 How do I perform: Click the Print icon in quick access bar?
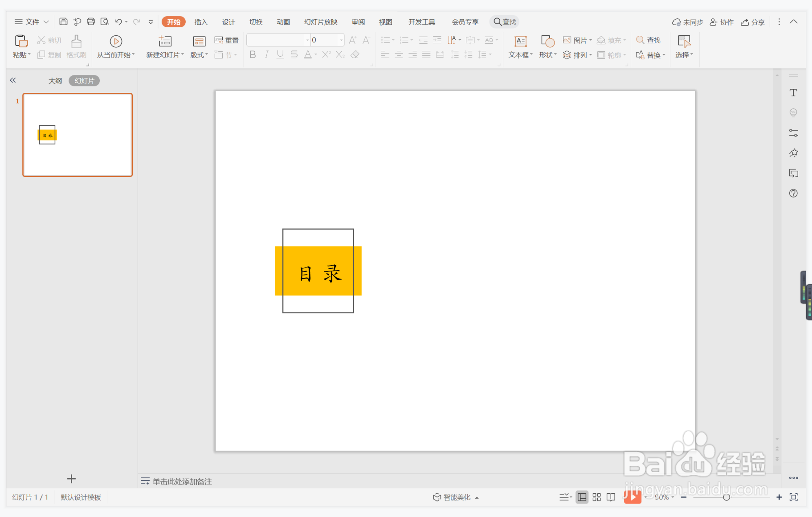click(x=91, y=22)
